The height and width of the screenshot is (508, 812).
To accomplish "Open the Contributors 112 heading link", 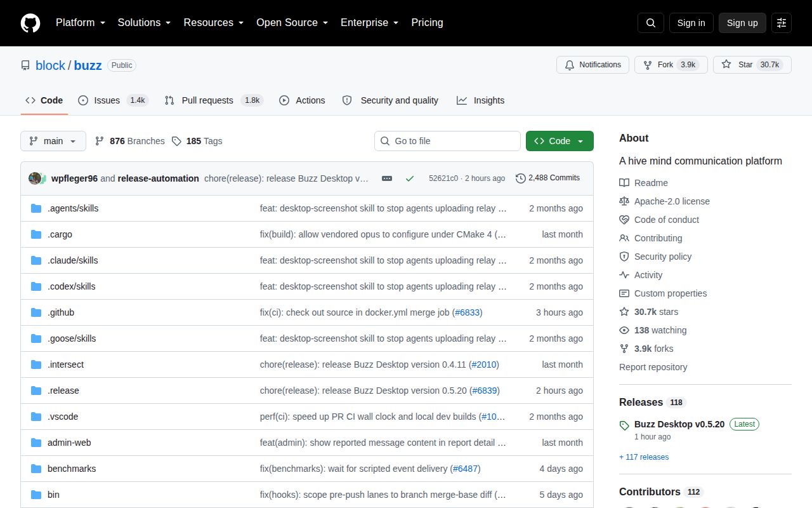I will [661, 492].
